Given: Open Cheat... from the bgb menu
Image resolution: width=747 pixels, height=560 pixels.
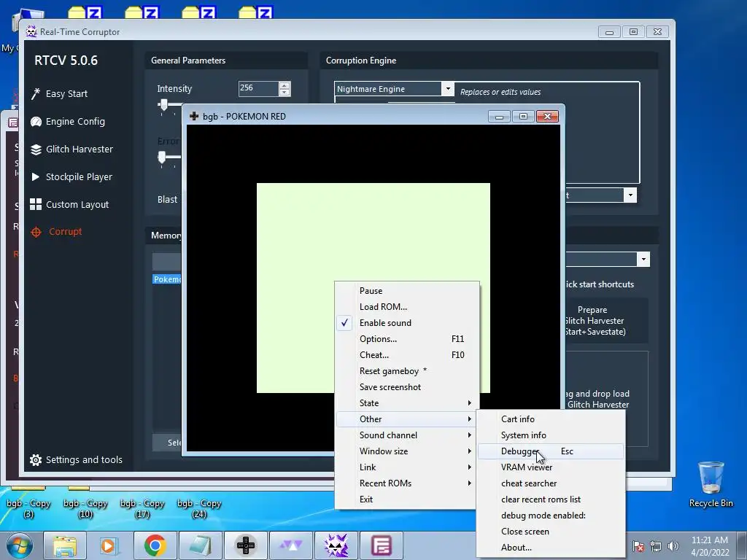Looking at the screenshot, I should tap(406, 355).
